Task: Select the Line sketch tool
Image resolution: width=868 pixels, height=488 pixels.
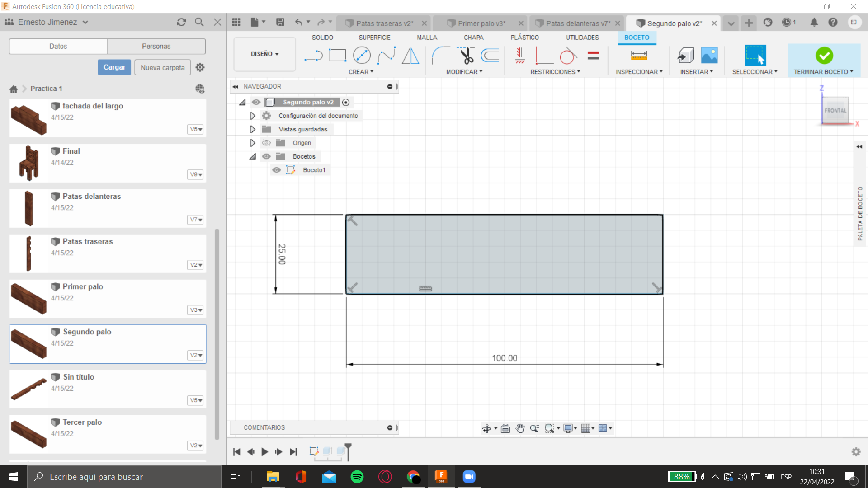Action: (313, 56)
